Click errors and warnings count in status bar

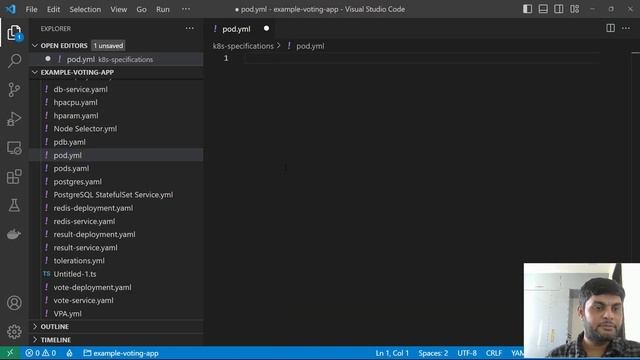pyautogui.click(x=40, y=353)
